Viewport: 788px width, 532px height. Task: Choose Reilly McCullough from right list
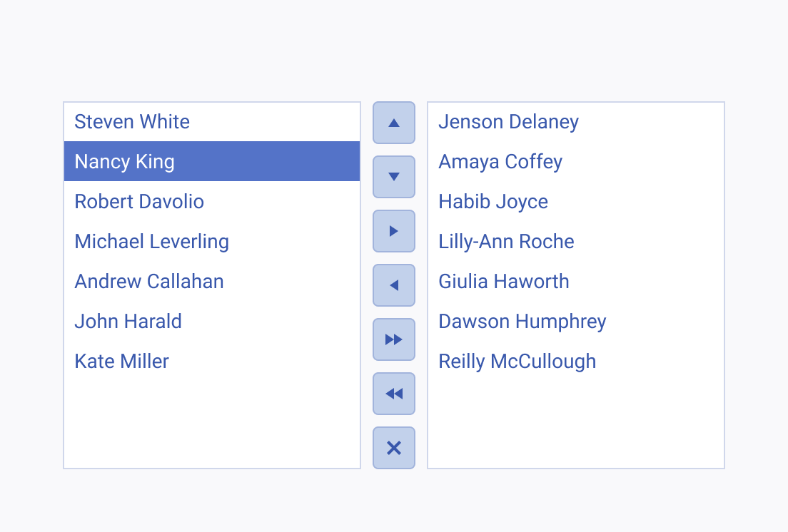tap(576, 362)
